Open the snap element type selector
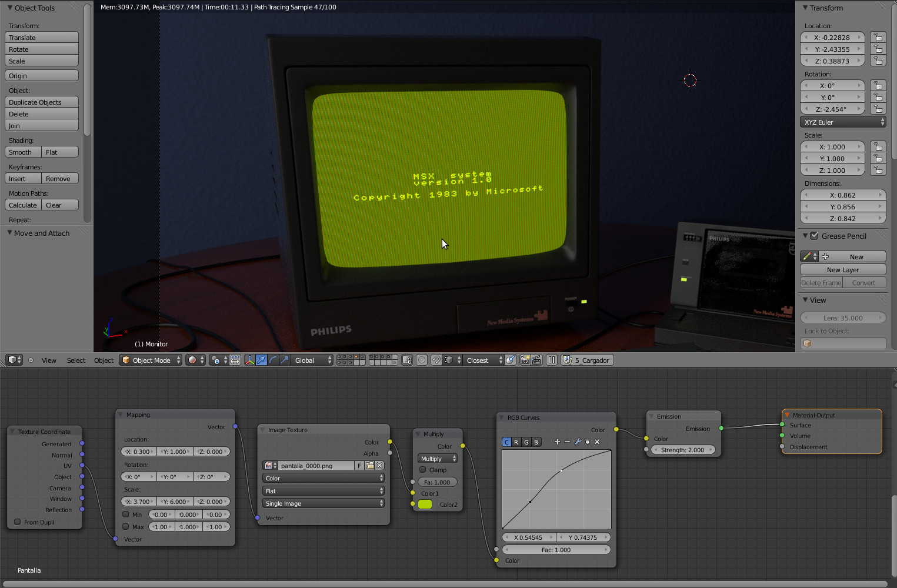The width and height of the screenshot is (897, 588). click(451, 360)
